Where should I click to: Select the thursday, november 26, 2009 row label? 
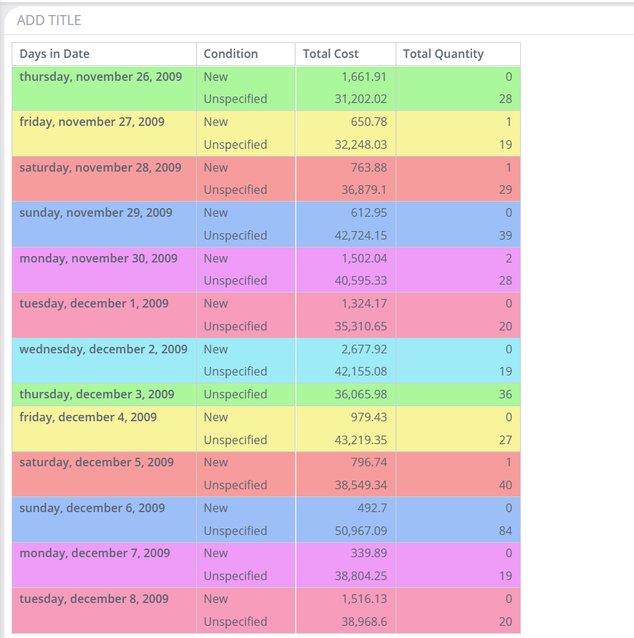(x=100, y=76)
